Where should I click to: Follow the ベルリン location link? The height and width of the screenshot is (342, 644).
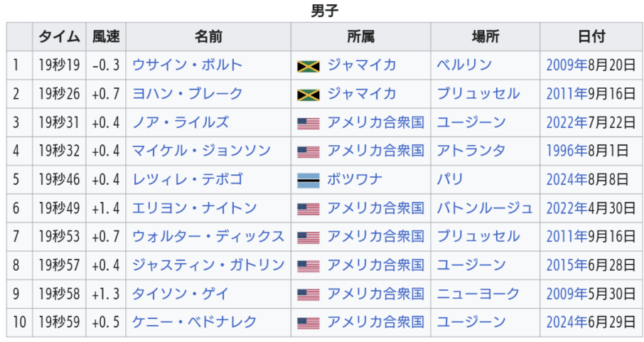point(464,65)
